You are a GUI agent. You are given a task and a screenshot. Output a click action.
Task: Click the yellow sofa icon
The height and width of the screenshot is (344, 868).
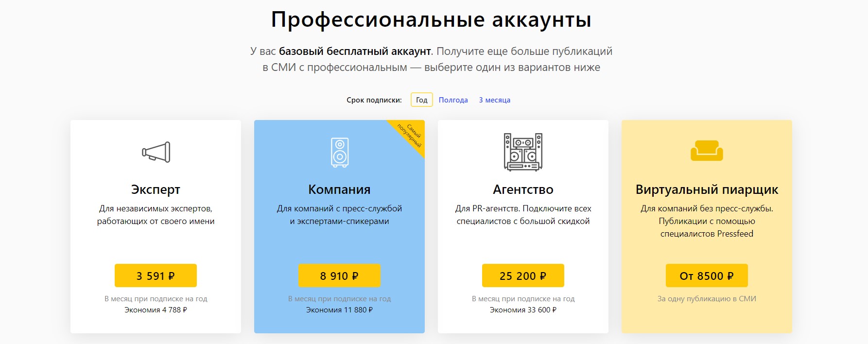(x=707, y=151)
